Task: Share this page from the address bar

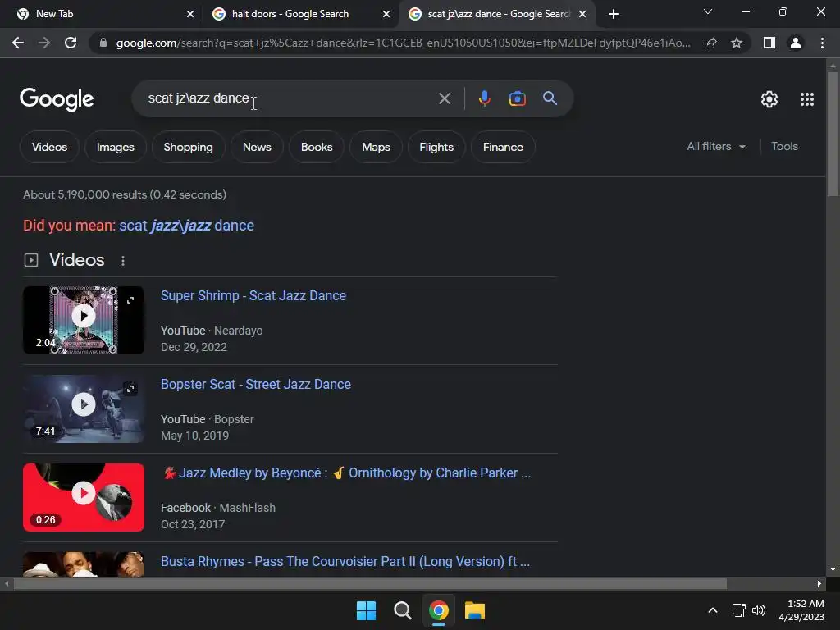Action: coord(710,43)
